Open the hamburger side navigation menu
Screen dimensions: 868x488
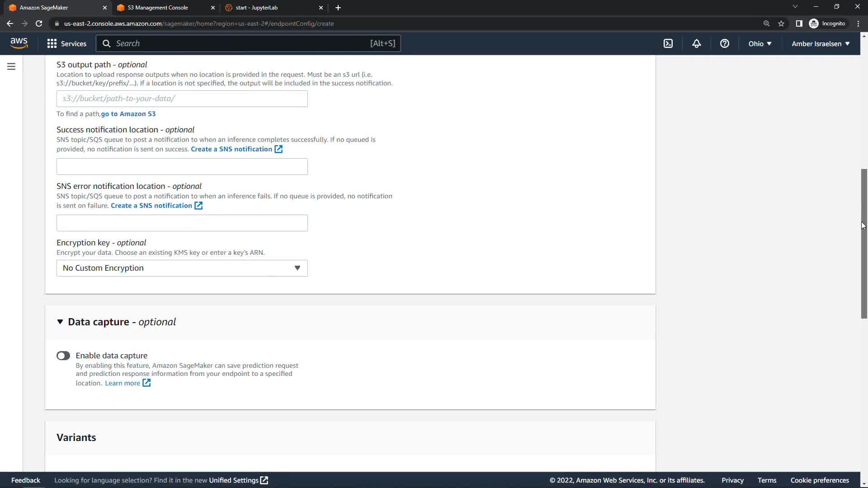tap(11, 66)
